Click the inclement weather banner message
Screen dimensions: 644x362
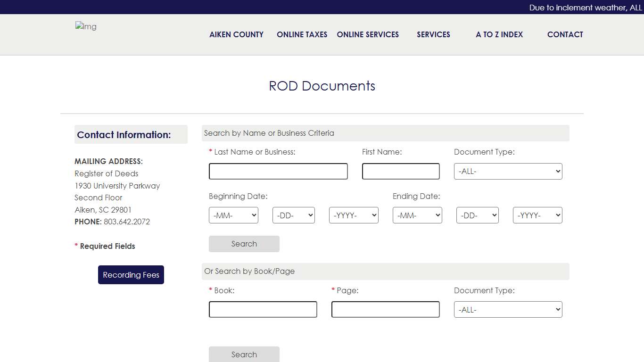(585, 7)
